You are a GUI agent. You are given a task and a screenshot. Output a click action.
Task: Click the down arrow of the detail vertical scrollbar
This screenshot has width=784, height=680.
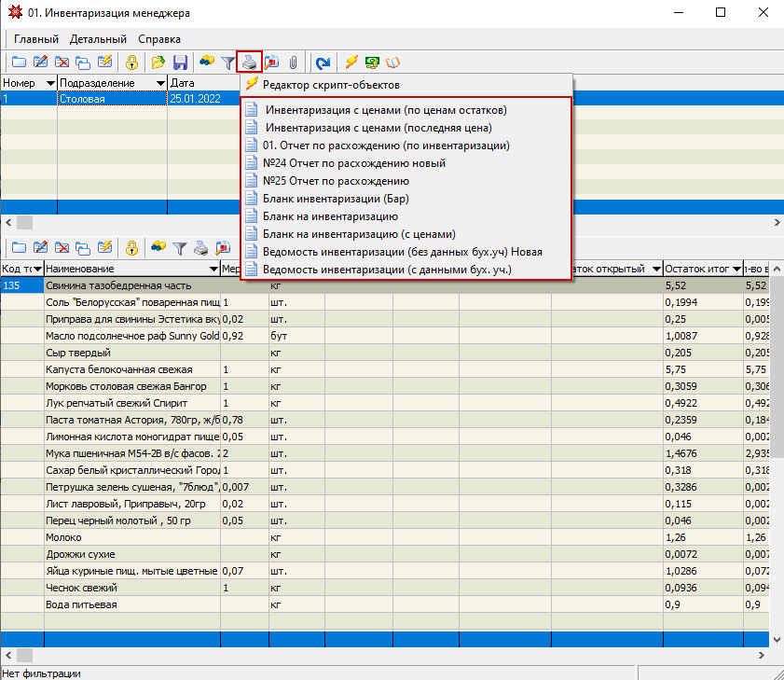pos(777,640)
